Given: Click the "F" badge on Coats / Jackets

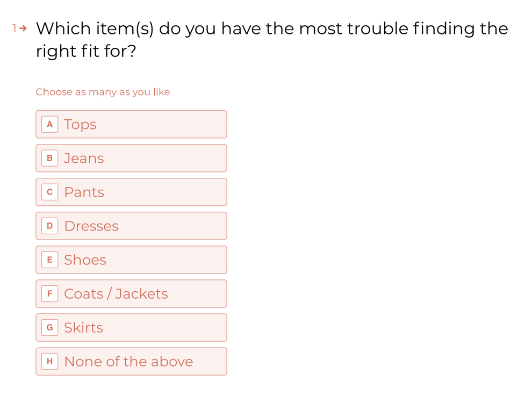Looking at the screenshot, I should coord(49,293).
